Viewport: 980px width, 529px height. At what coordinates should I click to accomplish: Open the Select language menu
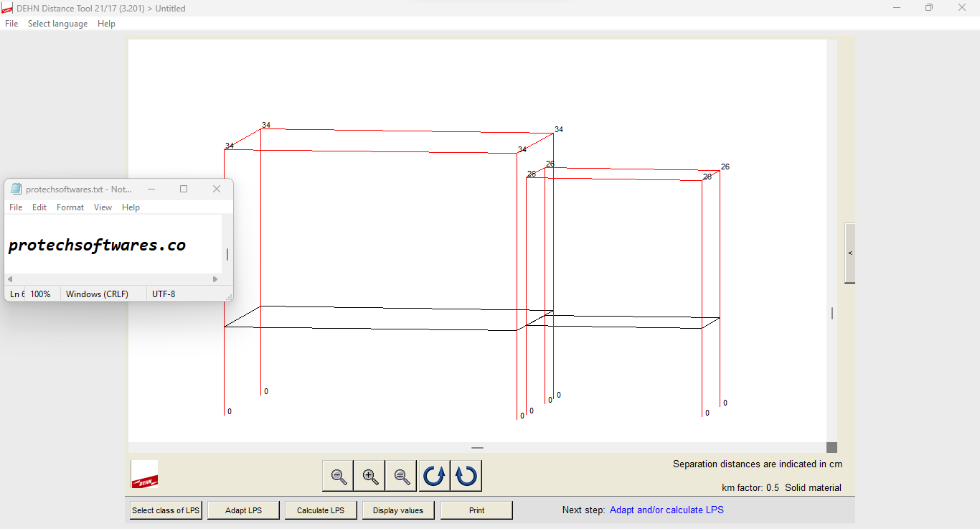point(57,24)
